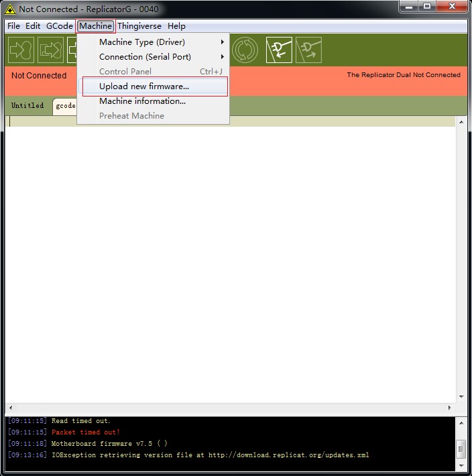472x476 pixels.
Task: Click the Reset machine circular arrows icon
Action: (245, 50)
